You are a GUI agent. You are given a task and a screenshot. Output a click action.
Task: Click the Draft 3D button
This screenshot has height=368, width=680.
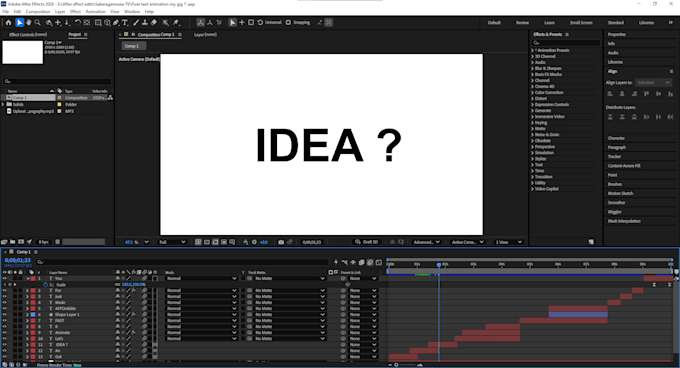click(x=367, y=242)
